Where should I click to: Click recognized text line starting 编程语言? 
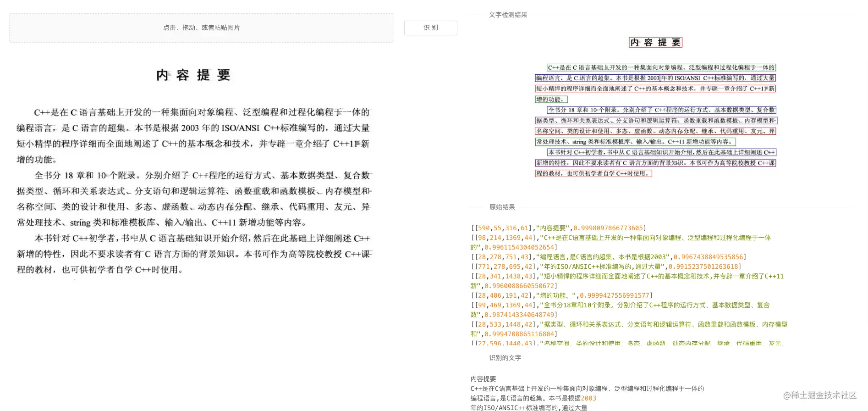tap(533, 398)
